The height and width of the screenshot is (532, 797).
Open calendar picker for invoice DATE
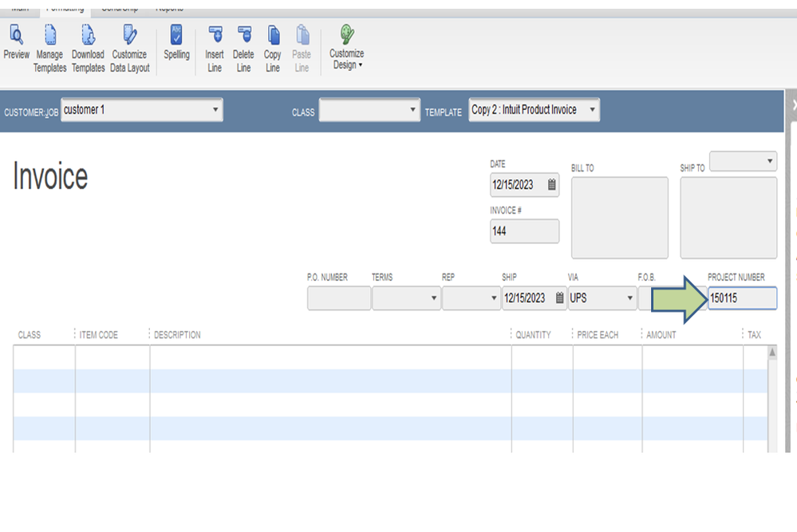tap(551, 184)
